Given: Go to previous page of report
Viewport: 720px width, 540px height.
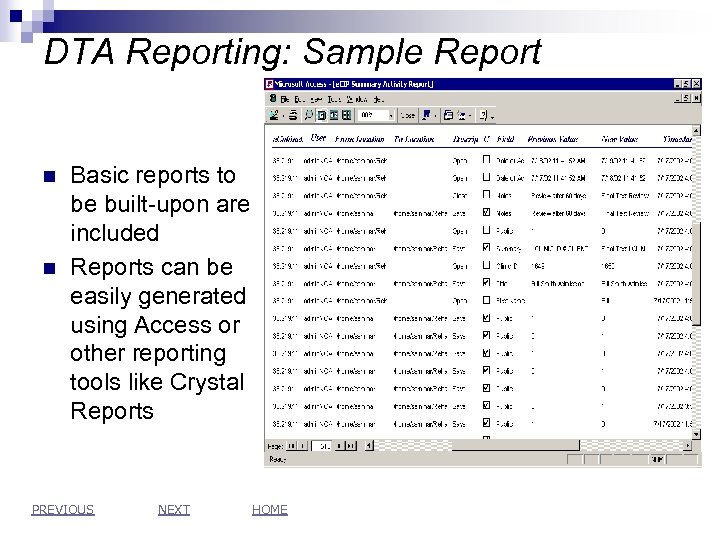Looking at the screenshot, I should pyautogui.click(x=303, y=445).
